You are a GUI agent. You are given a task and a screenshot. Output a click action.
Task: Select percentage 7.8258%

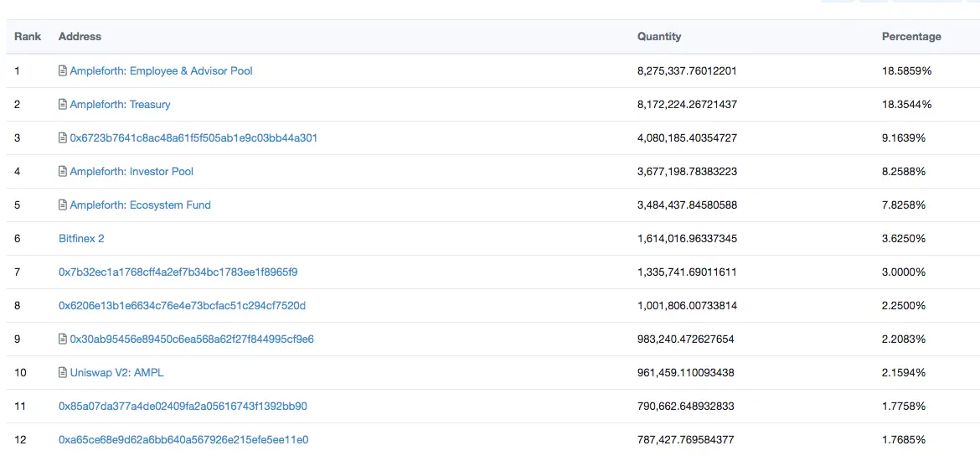904,205
